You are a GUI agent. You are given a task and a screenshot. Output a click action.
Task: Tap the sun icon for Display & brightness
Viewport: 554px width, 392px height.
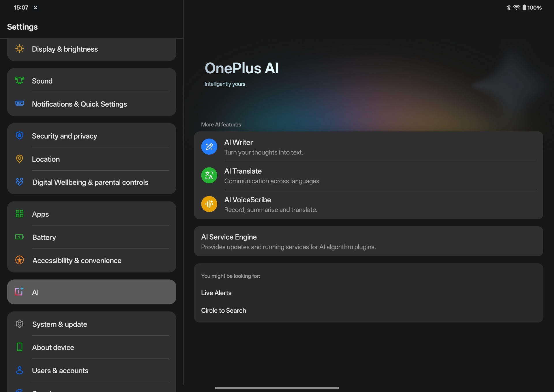coord(20,49)
